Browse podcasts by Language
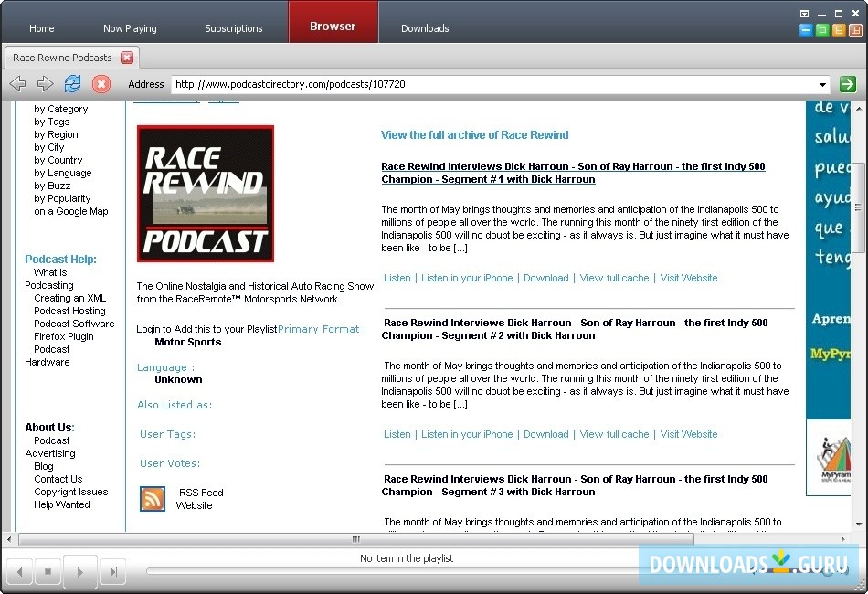Viewport: 868px width, 594px height. tap(62, 173)
